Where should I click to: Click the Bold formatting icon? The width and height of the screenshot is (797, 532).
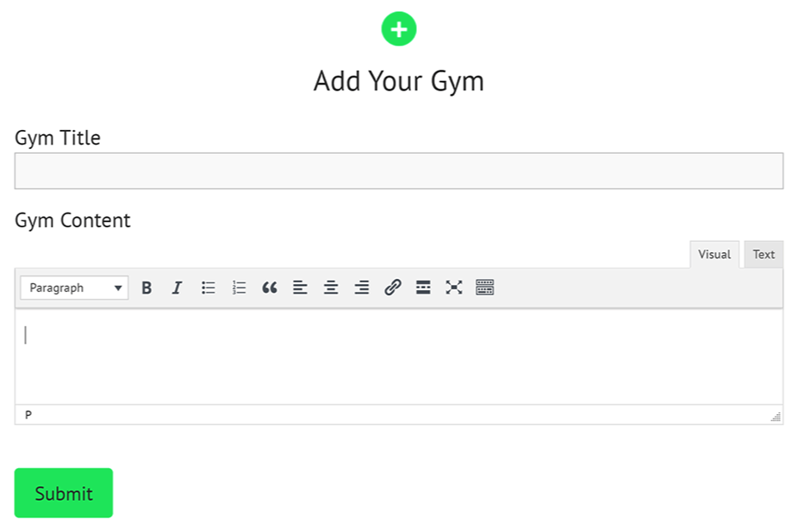coord(146,288)
